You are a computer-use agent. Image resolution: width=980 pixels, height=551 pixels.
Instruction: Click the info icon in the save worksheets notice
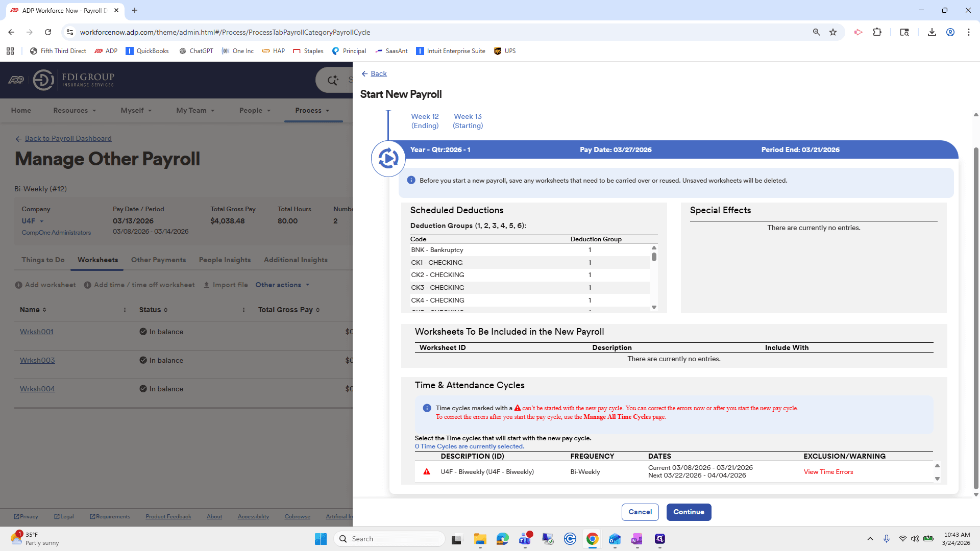[411, 180]
